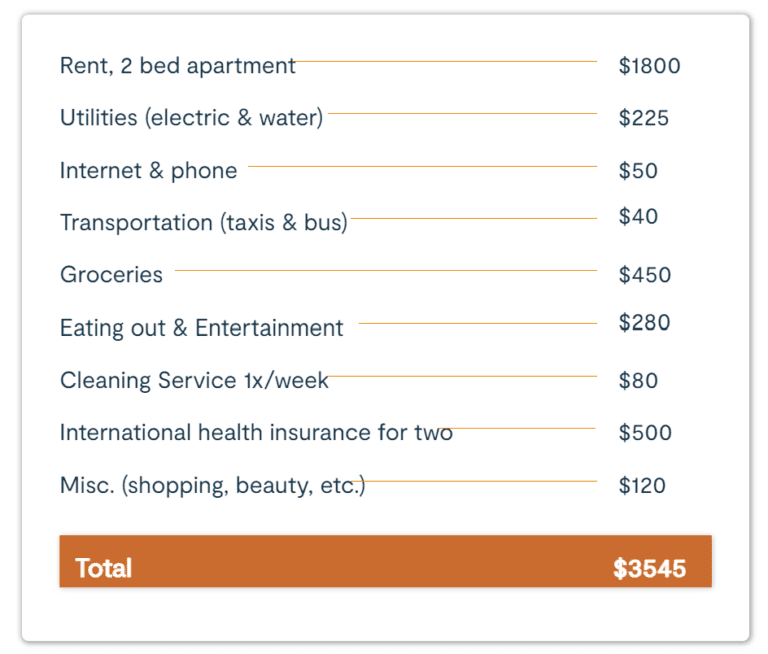The height and width of the screenshot is (654, 768).
Task: Select the $50 internet amount
Action: click(x=638, y=170)
